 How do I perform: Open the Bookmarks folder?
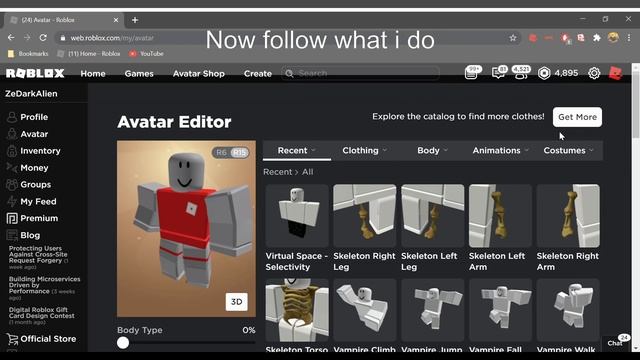click(x=28, y=53)
